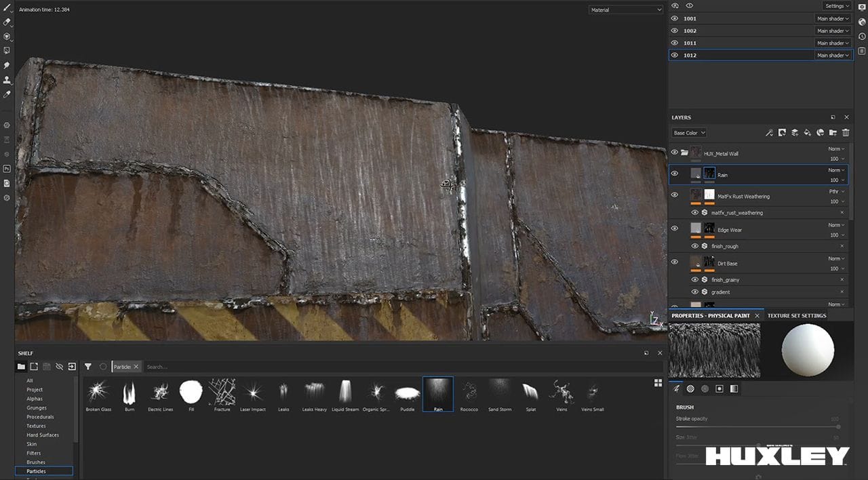The image size is (868, 480).
Task: Activate the Clone stamp tool
Action: click(x=7, y=80)
